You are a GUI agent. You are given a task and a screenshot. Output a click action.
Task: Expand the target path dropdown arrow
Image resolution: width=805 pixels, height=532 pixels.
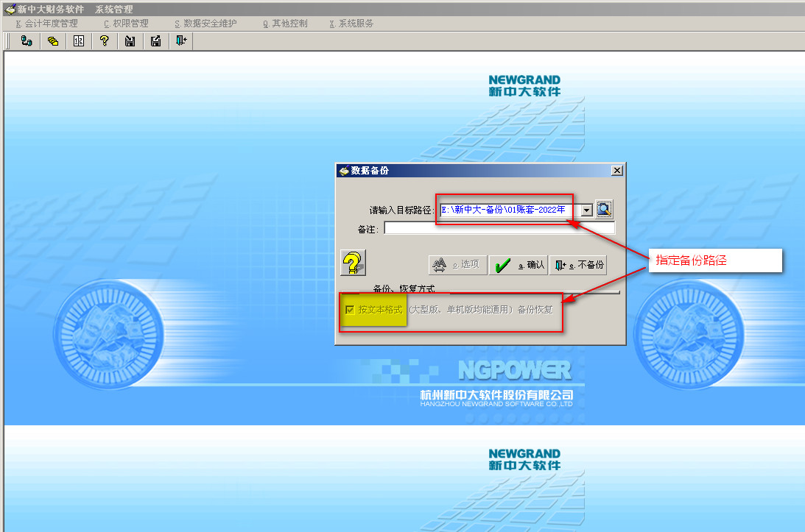pos(586,210)
